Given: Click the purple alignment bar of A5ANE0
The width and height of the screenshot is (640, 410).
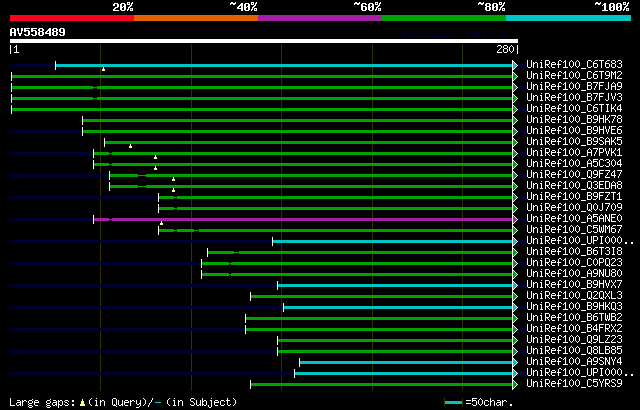Looking at the screenshot, I should click(x=303, y=219).
